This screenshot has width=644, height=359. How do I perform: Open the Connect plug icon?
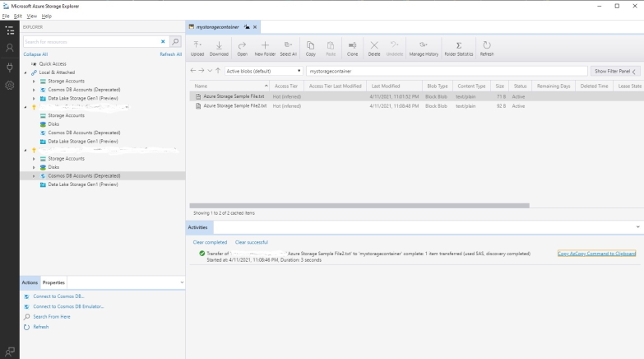coord(9,67)
